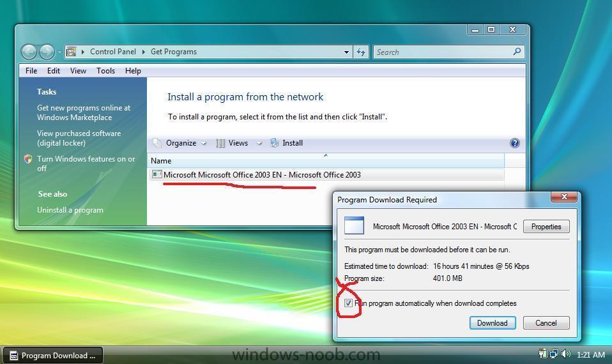The image size is (612, 364).
Task: Click the volume speaker tray icon
Action: tap(565, 354)
